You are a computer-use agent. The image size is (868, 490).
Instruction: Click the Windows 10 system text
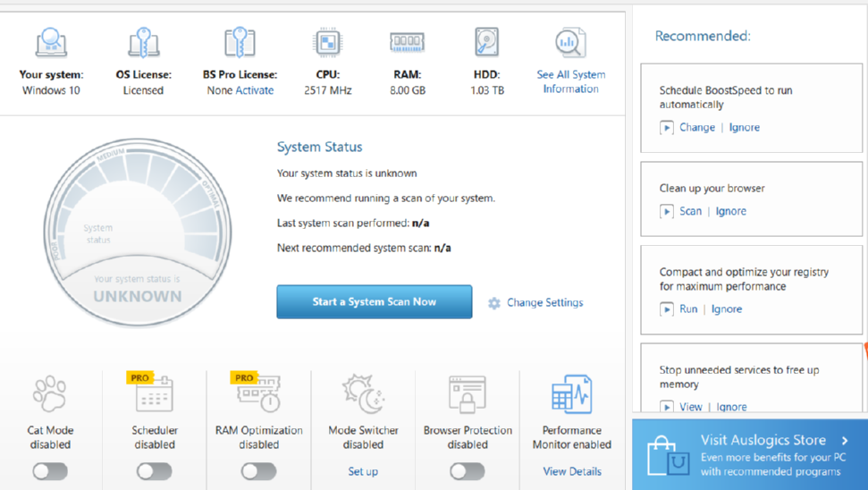51,90
